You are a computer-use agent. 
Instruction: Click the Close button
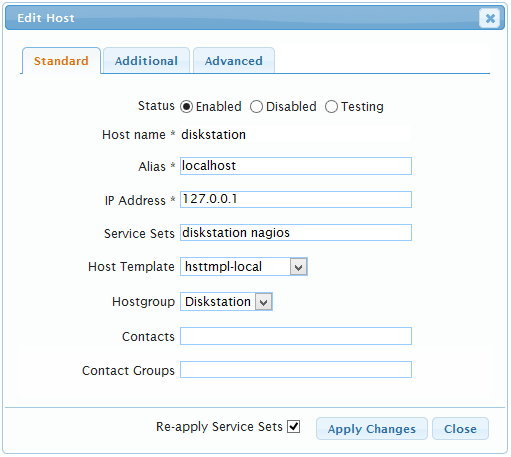point(460,429)
